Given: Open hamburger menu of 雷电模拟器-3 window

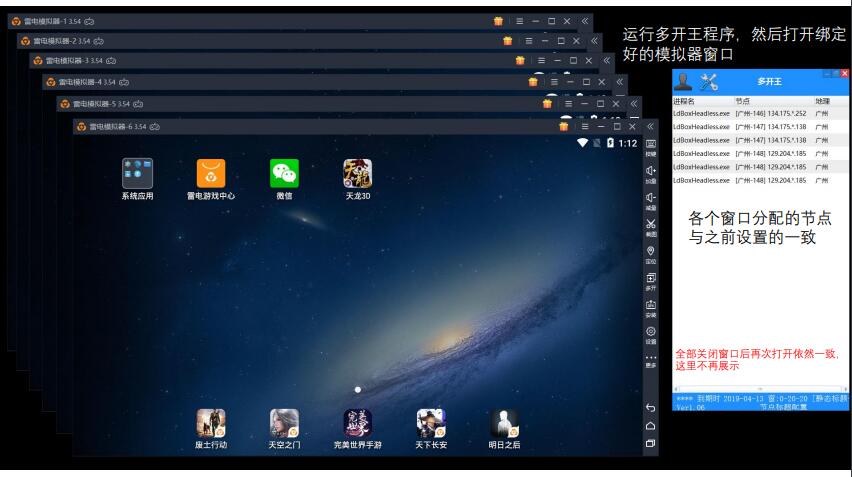Looking at the screenshot, I should click(541, 60).
